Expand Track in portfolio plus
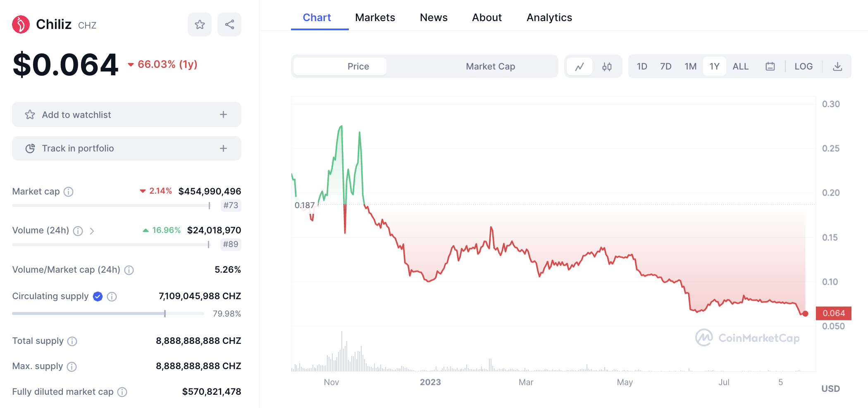868x408 pixels. 223,149
